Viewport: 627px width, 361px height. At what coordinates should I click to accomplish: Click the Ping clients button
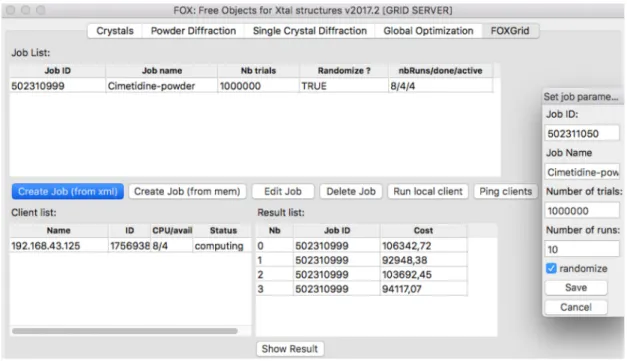point(505,191)
